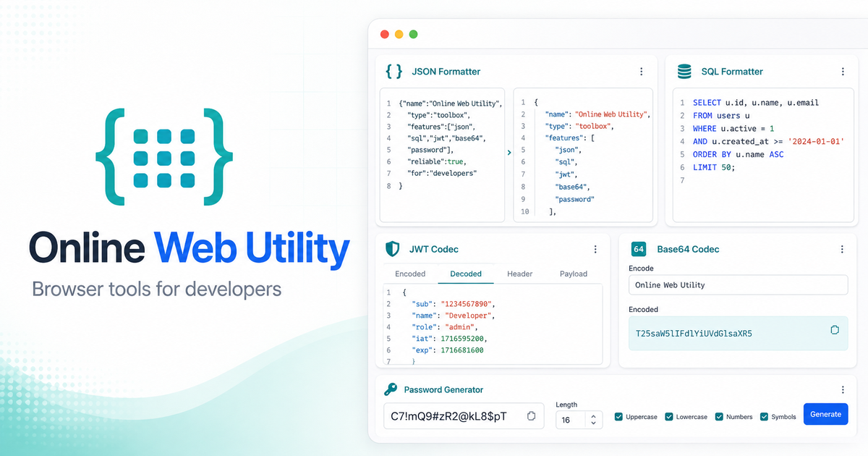Click the green maximize window dot
This screenshot has height=456, width=868.
tap(413, 34)
